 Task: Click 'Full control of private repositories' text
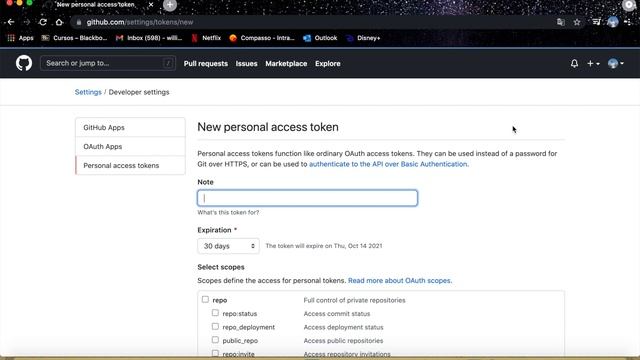[354, 300]
